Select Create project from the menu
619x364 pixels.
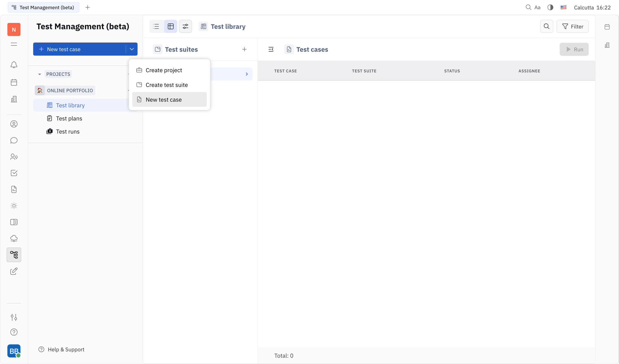[169, 70]
